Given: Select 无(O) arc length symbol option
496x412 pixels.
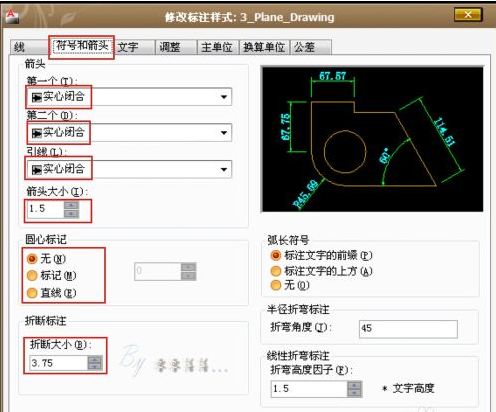Looking at the screenshot, I should coord(290,285).
